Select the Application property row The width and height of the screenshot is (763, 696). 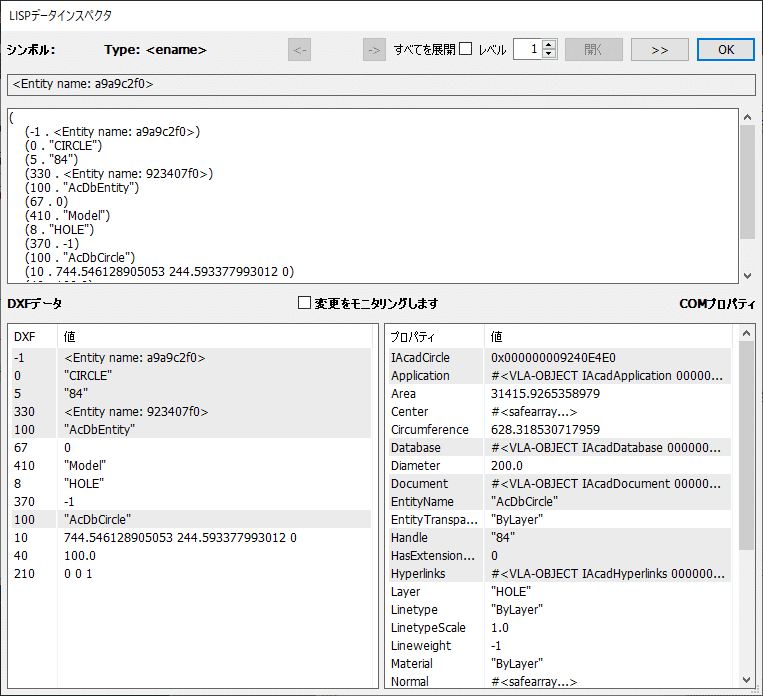tap(560, 376)
